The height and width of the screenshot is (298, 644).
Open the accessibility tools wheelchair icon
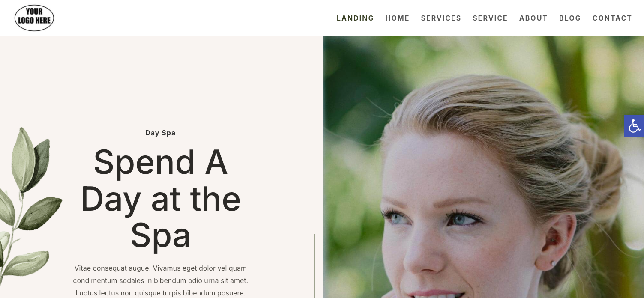tap(634, 126)
